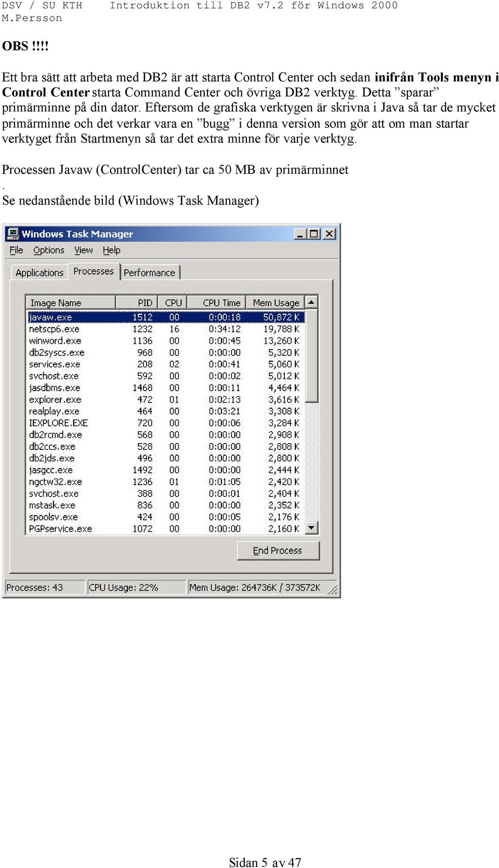Select the svchost.exe row with PID 592
The image size is (499, 868).
[165, 376]
